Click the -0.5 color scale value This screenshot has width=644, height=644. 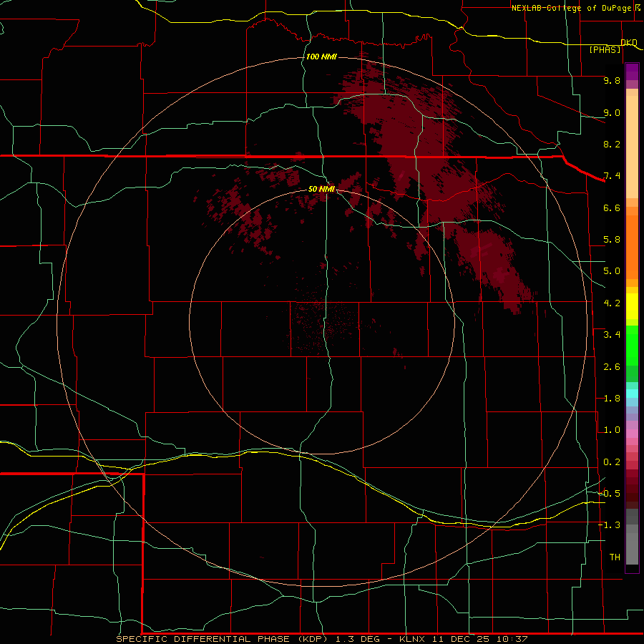tap(610, 494)
